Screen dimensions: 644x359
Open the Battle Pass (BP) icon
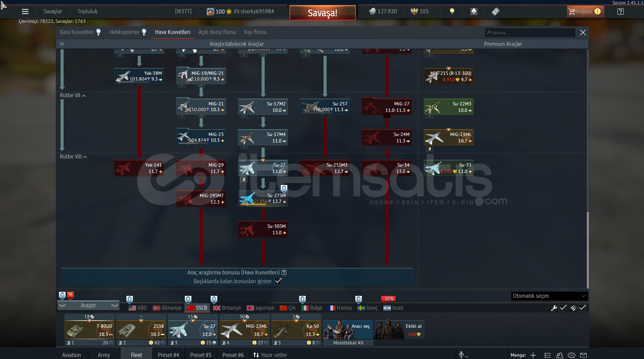[x=495, y=12]
